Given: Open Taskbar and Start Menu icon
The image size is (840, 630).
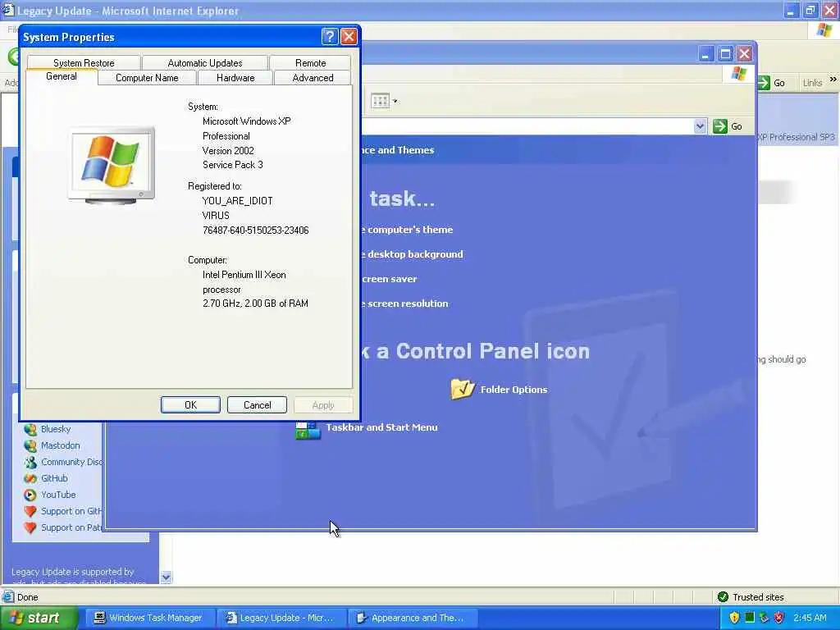Looking at the screenshot, I should point(308,430).
